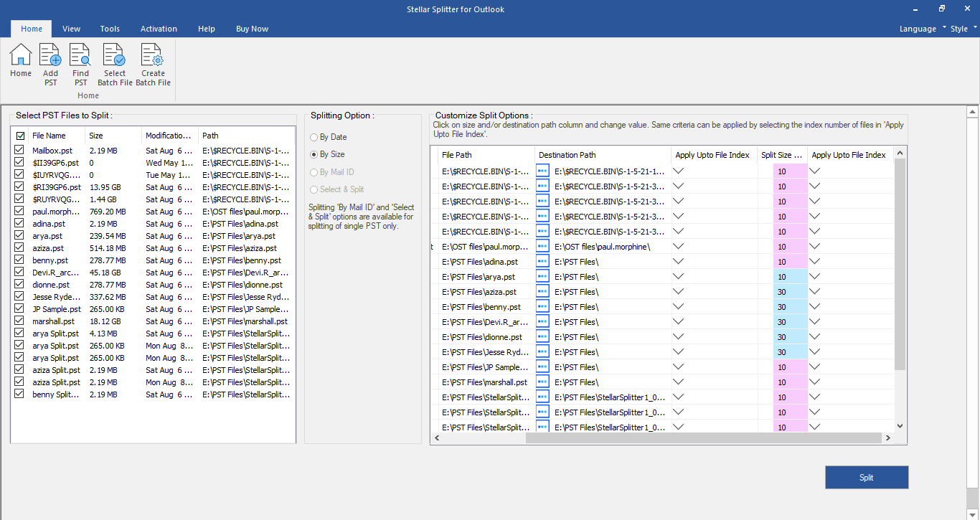Click the Split button
This screenshot has width=980, height=520.
(x=867, y=477)
